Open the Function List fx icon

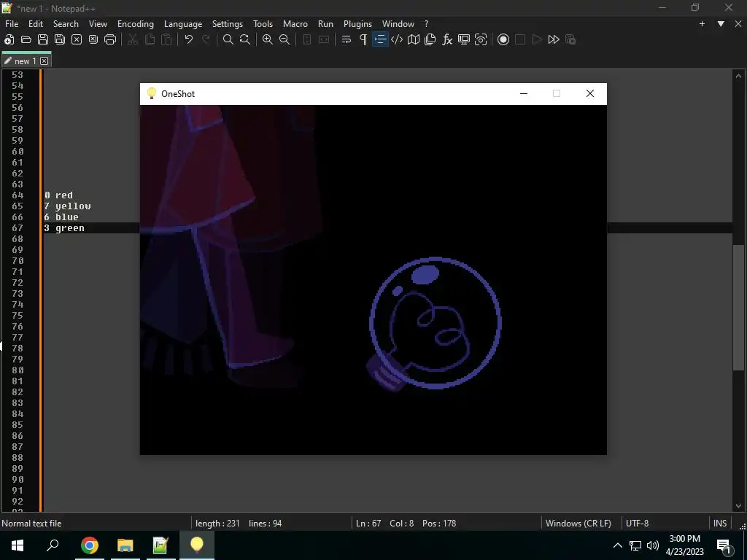pos(447,39)
